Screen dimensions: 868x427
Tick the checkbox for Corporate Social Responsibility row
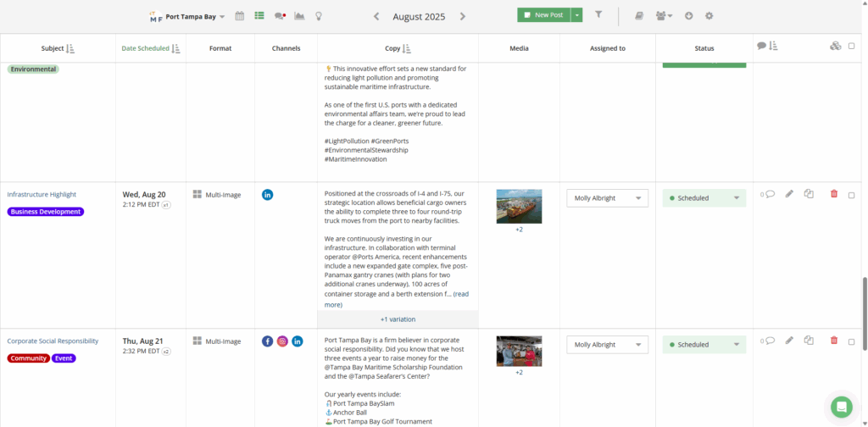tap(851, 341)
